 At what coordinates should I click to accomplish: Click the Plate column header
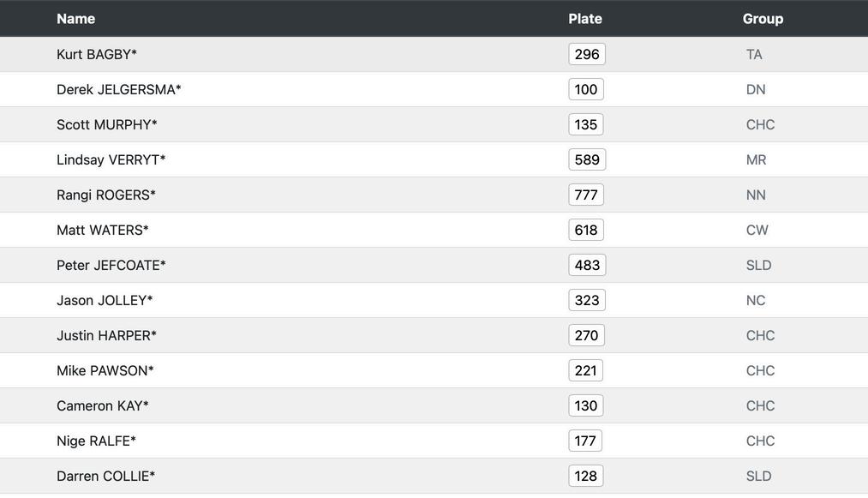(585, 19)
